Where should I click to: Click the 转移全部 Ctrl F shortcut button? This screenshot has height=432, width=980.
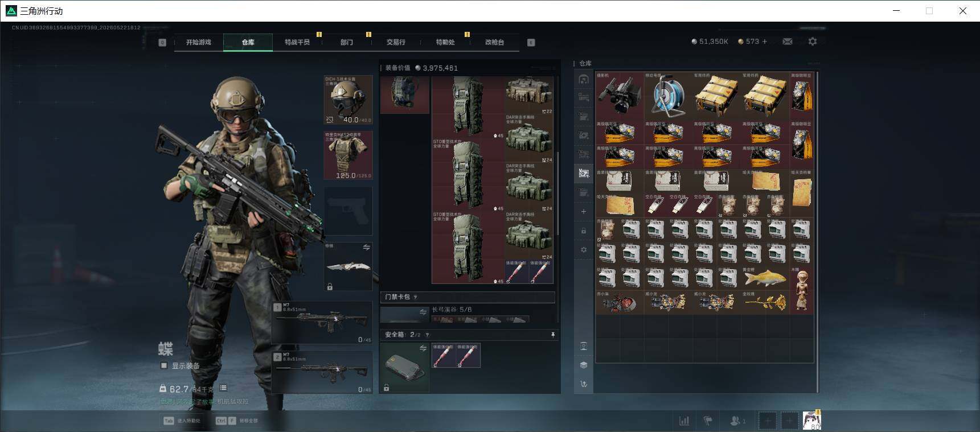[236, 421]
